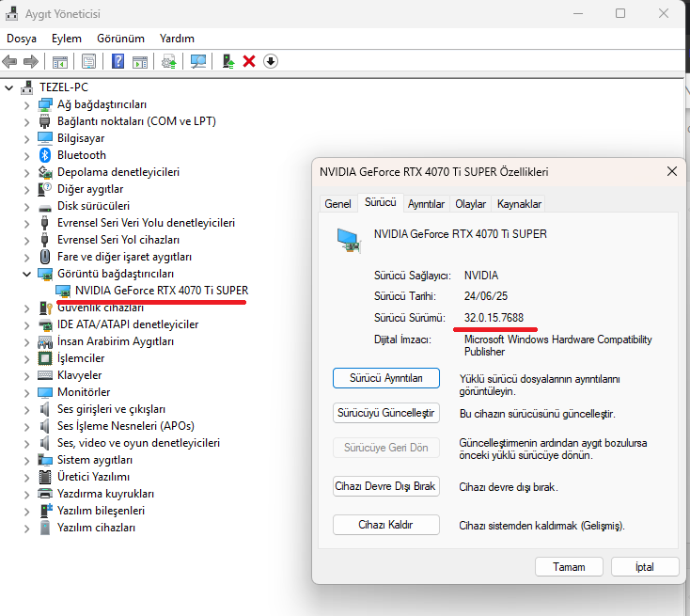Open the Yardım menu
The height and width of the screenshot is (616, 690).
(x=177, y=39)
